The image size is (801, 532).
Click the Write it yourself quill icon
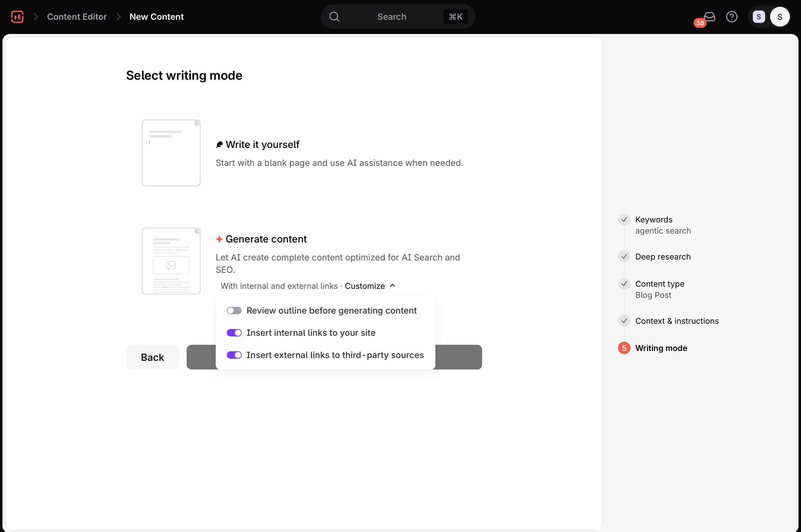click(x=219, y=145)
